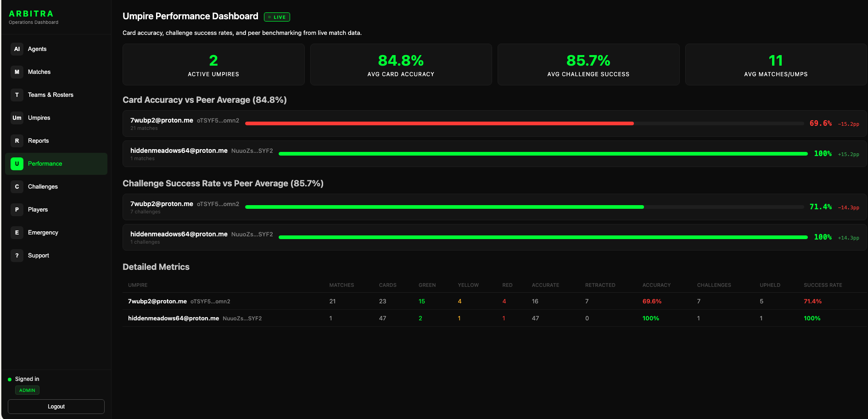Viewport: 868px width, 419px height.
Task: Click the Logout button
Action: [56, 407]
